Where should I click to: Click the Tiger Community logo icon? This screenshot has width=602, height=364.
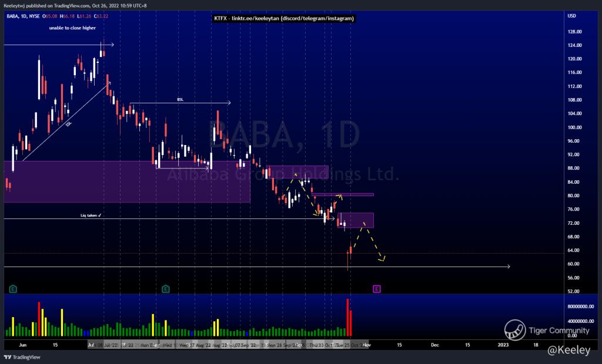515,331
